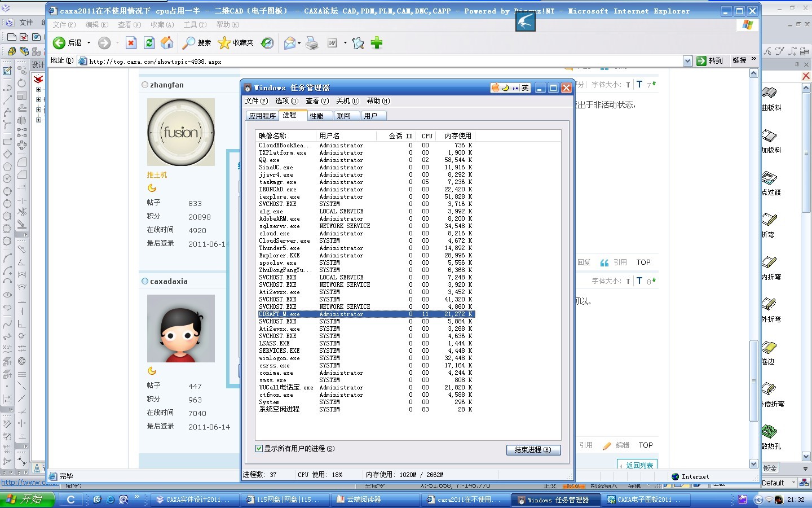Select the 散热孔 vent hole icon
Image resolution: width=812 pixels, height=508 pixels.
coord(769,431)
